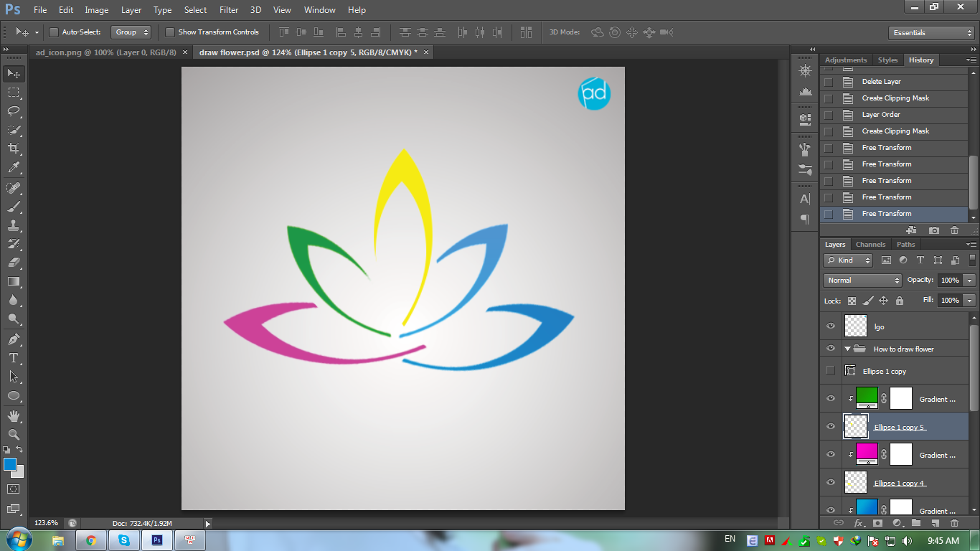The height and width of the screenshot is (551, 980).
Task: Click the Add layer mask icon
Action: pos(878,523)
